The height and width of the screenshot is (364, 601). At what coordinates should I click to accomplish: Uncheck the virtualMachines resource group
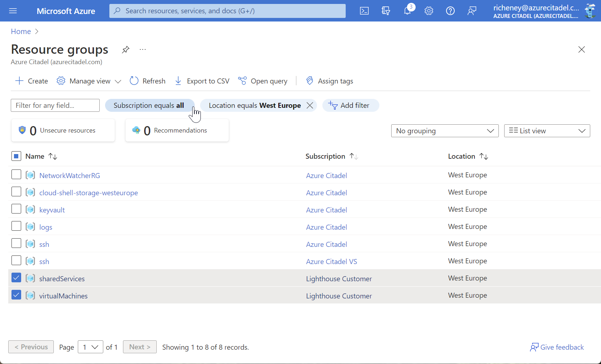coord(16,294)
